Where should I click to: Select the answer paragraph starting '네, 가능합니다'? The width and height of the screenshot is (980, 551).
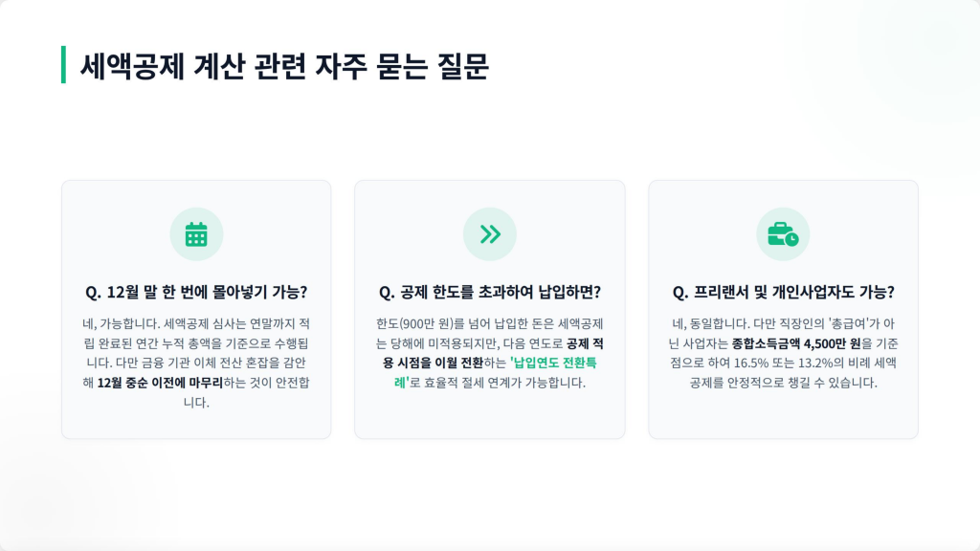click(x=196, y=363)
